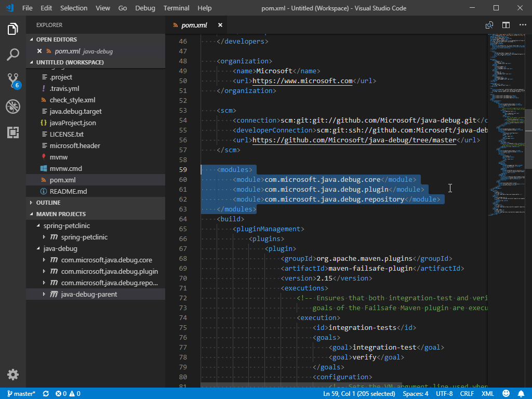Click the vertical scrollbar thumb in editor

(x=528, y=139)
